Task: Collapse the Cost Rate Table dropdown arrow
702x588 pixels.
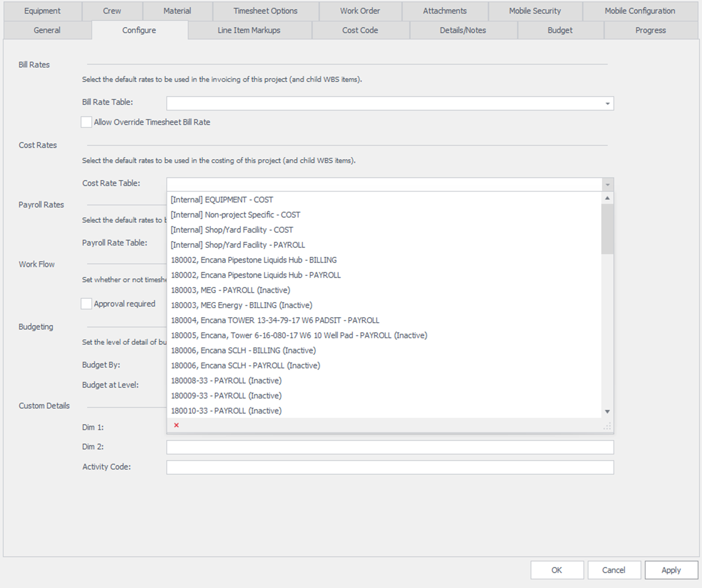Action: tap(608, 185)
